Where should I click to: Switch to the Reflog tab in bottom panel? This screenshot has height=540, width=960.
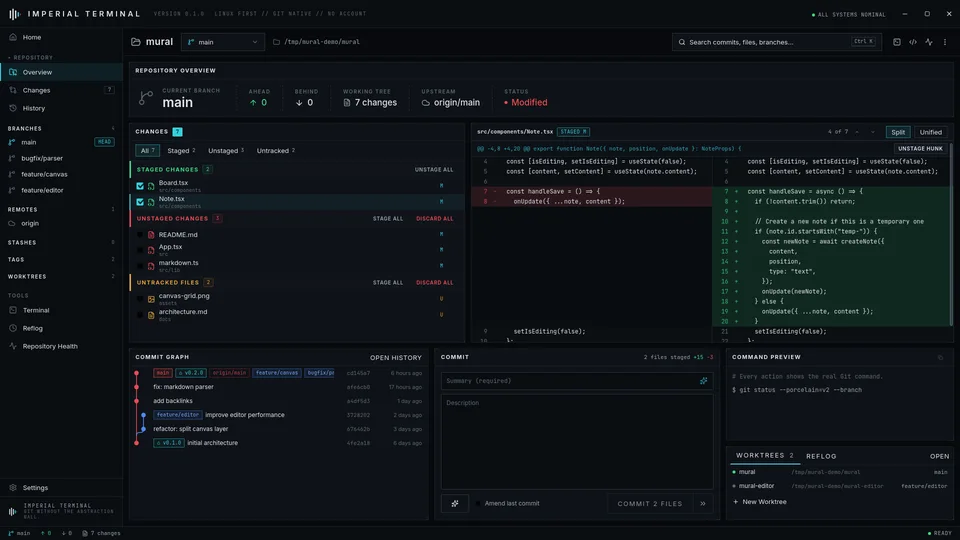[821, 456]
